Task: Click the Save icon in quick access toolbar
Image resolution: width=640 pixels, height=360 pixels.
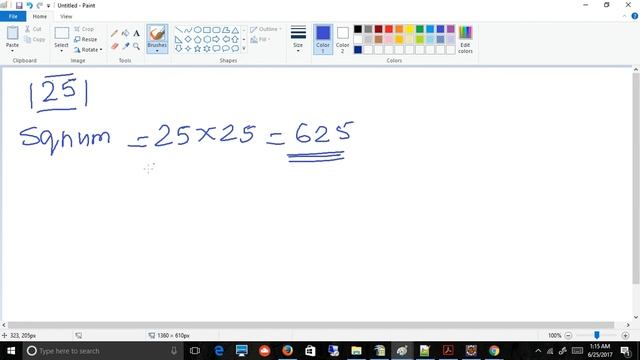Action: (19, 5)
